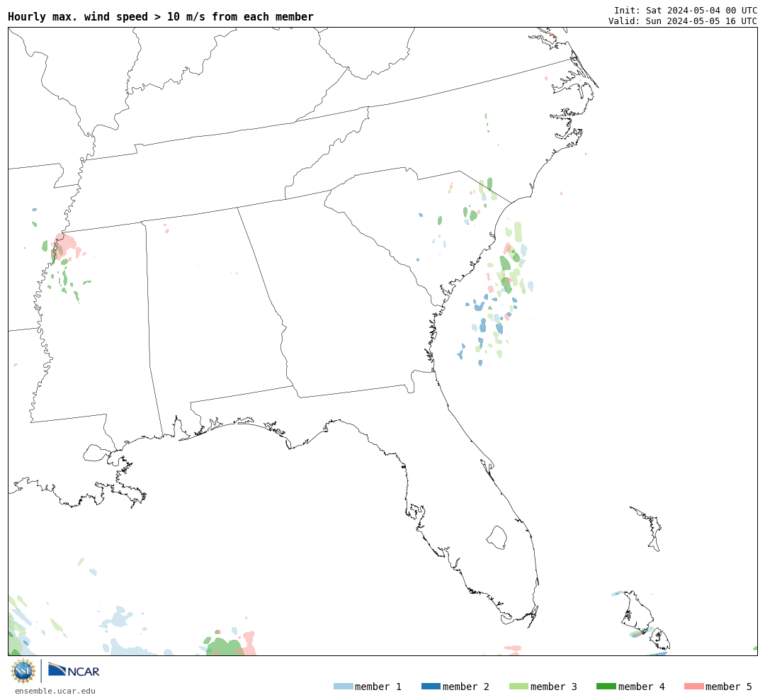Click the 'Init: Sat 2024-05-04 00 UTC' text

(x=686, y=10)
